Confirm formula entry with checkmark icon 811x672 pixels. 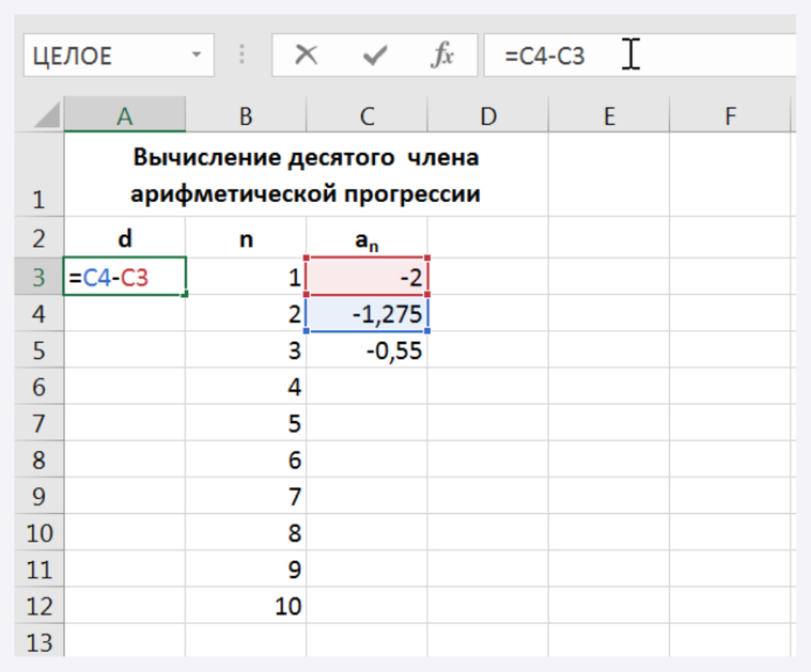click(x=375, y=55)
